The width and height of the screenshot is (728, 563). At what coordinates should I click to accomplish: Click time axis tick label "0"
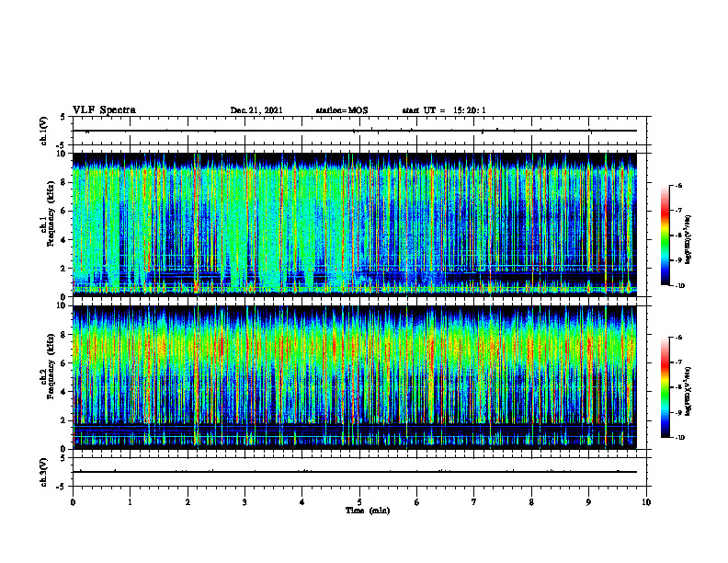[73, 502]
